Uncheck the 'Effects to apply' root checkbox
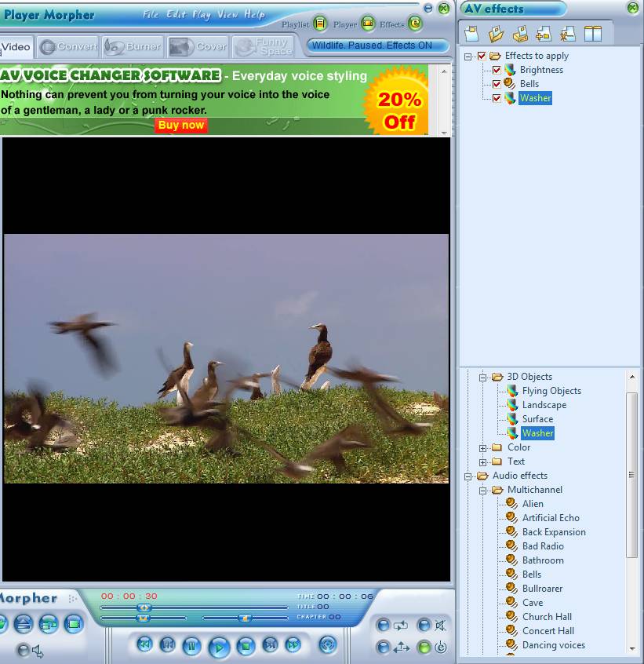Screen dimensions: 644x664 coord(482,56)
